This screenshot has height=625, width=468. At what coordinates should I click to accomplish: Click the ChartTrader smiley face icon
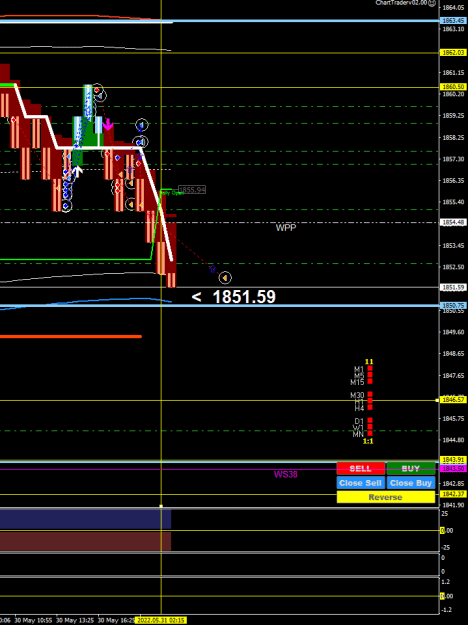point(432,3)
